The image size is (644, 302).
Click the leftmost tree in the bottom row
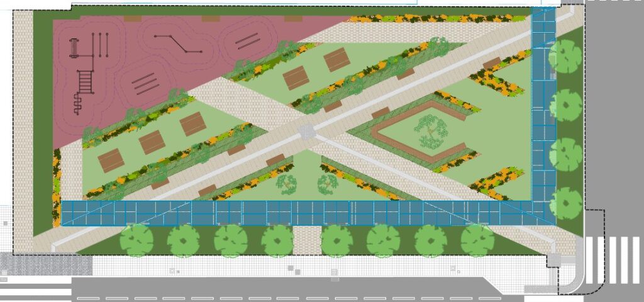coord(136,240)
